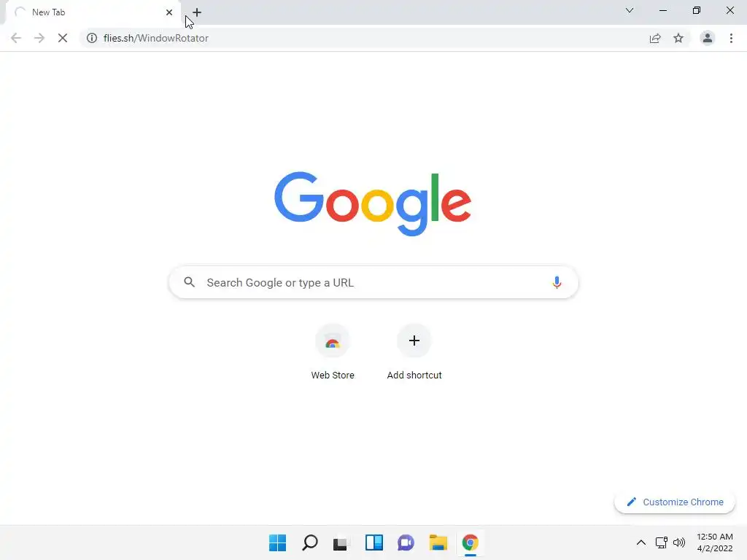Open the Web Store shortcut
The height and width of the screenshot is (560, 747).
333,352
